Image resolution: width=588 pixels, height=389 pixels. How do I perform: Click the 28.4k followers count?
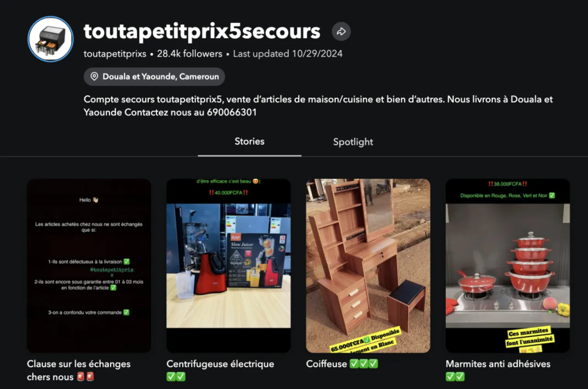(x=190, y=54)
